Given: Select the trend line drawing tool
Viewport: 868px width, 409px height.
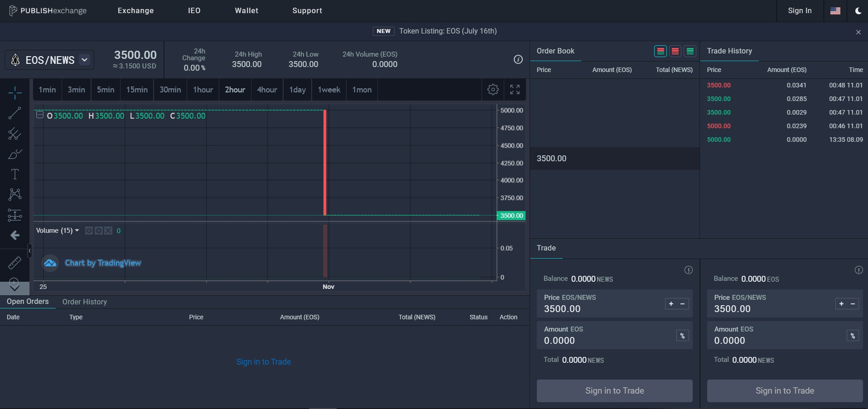Looking at the screenshot, I should (14, 113).
